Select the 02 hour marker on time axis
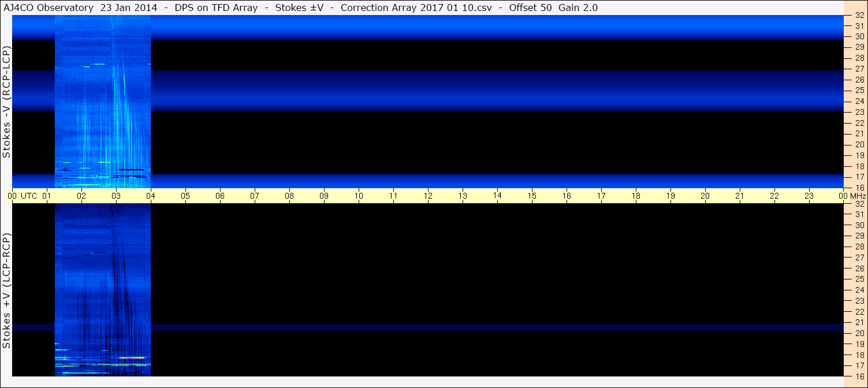 81,196
